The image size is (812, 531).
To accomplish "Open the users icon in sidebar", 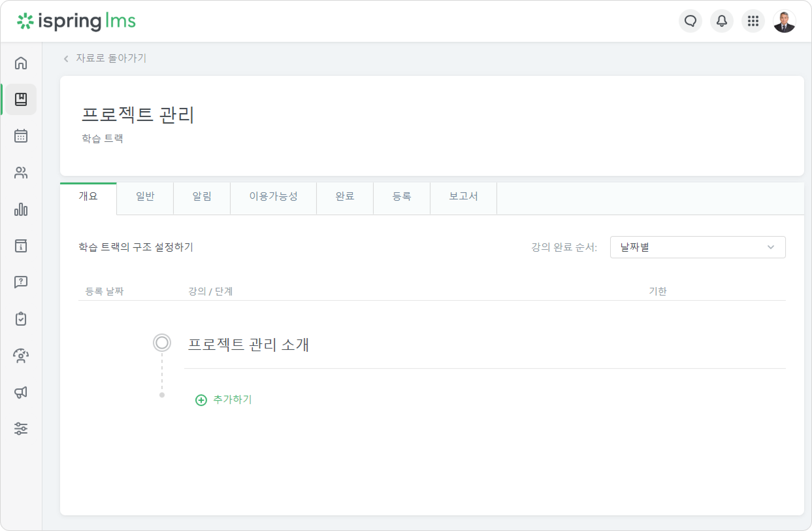I will click(x=21, y=172).
